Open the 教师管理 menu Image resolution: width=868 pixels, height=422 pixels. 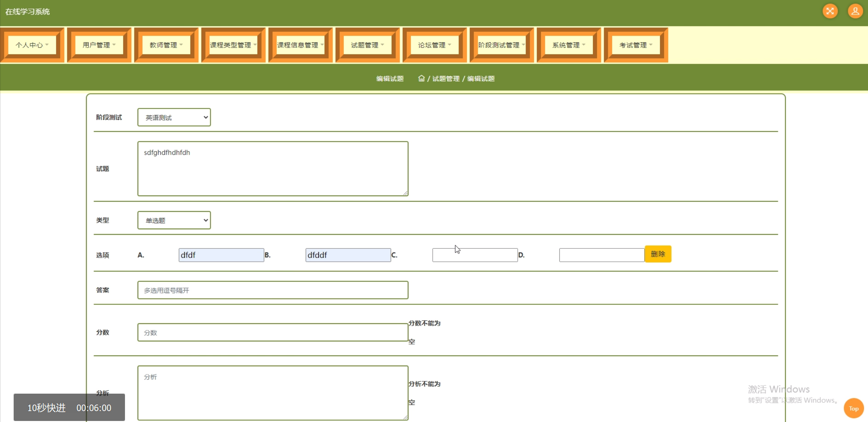point(166,45)
